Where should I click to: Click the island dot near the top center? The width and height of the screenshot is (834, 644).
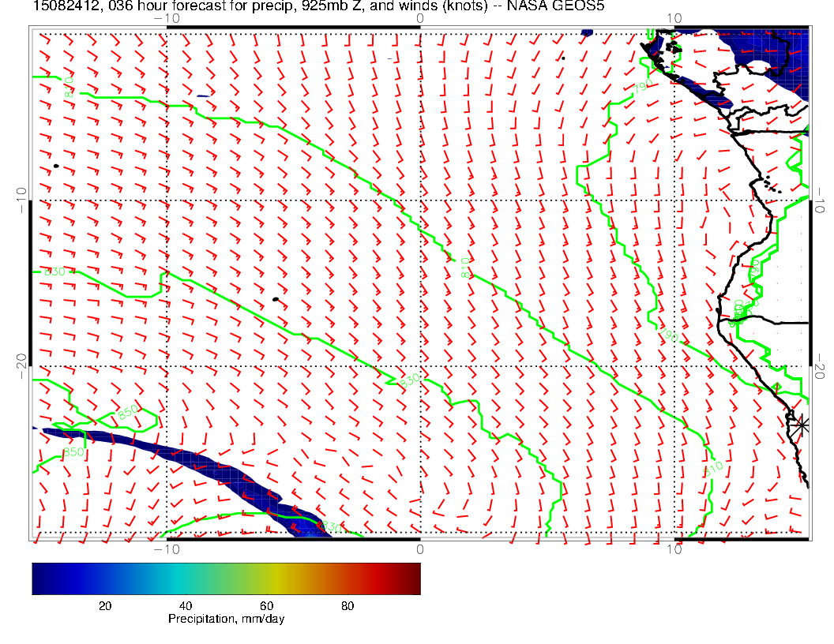[563, 58]
